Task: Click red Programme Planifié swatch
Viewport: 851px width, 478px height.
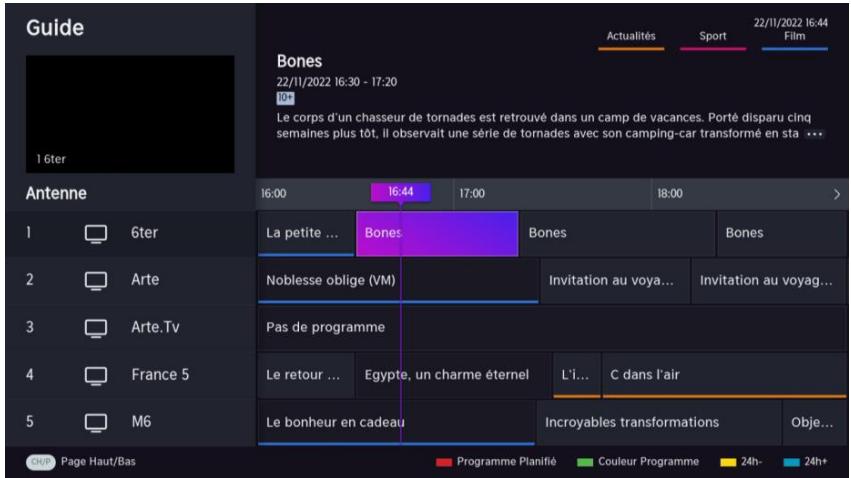Action: click(x=443, y=462)
